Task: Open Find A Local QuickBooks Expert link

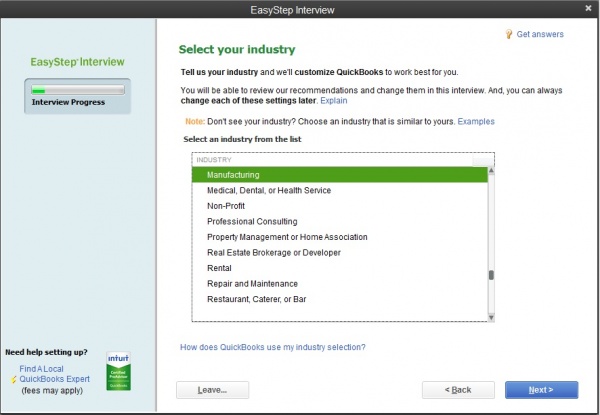Action: [54, 374]
